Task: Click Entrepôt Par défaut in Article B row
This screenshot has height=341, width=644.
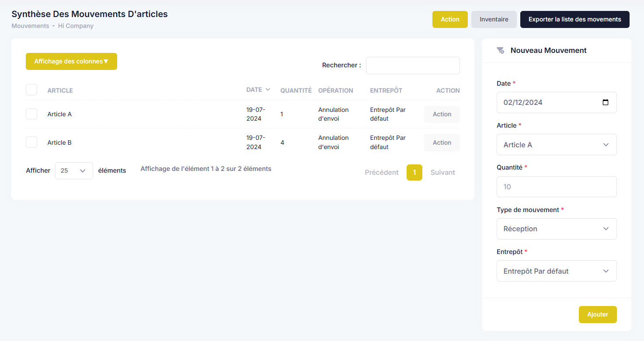Action: (x=388, y=143)
